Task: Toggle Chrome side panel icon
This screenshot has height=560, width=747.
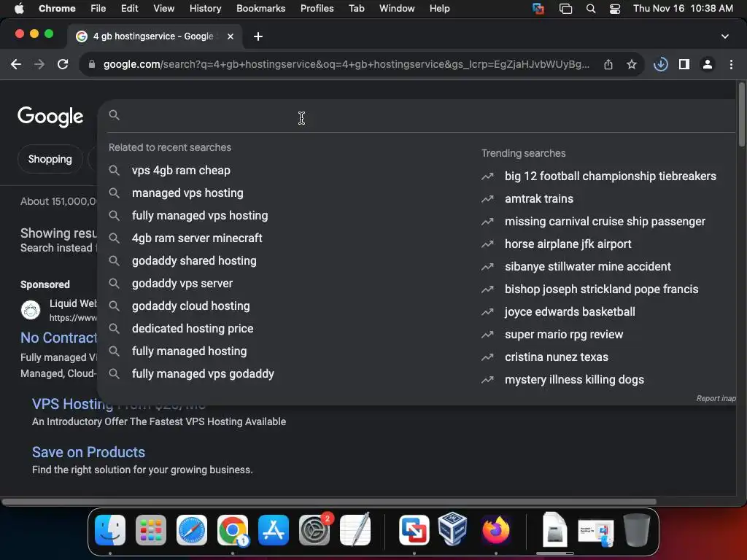Action: tap(684, 64)
